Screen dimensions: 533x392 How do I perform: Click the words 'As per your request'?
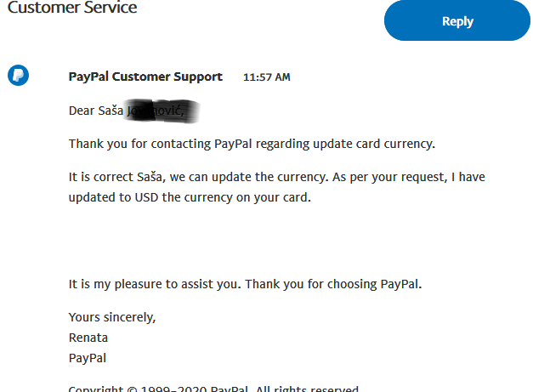click(x=389, y=177)
